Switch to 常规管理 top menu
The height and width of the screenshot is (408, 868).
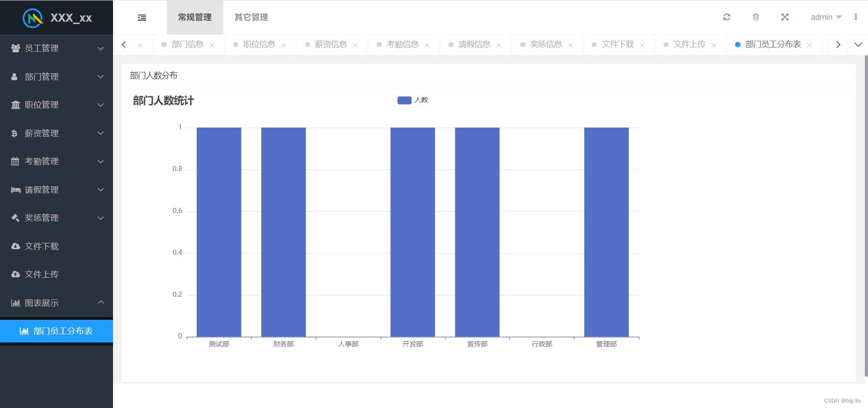[x=195, y=17]
